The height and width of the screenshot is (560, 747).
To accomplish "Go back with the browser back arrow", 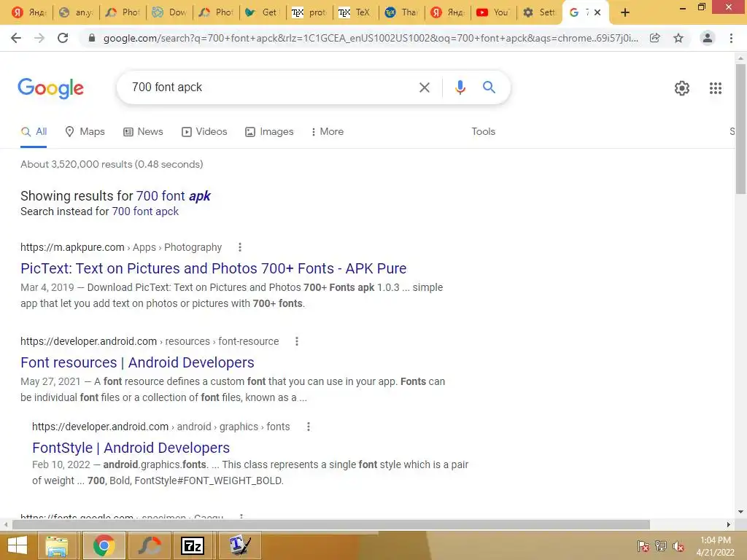I will [16, 38].
